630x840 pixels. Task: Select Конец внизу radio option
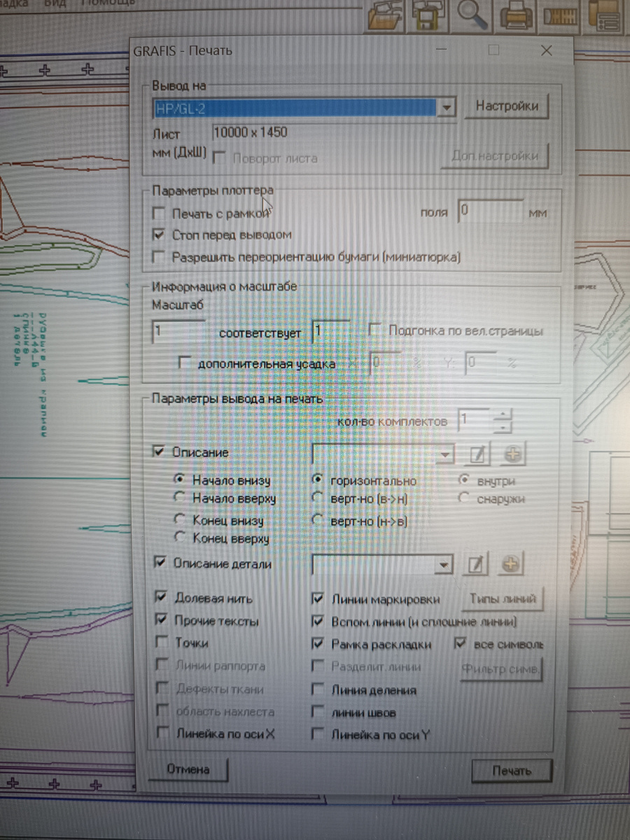[179, 520]
